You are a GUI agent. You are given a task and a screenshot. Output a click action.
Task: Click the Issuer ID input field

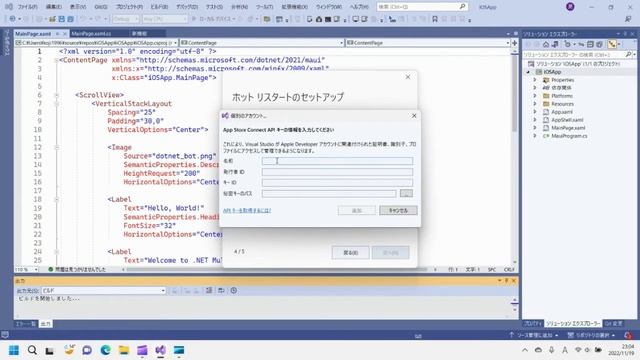coord(337,172)
